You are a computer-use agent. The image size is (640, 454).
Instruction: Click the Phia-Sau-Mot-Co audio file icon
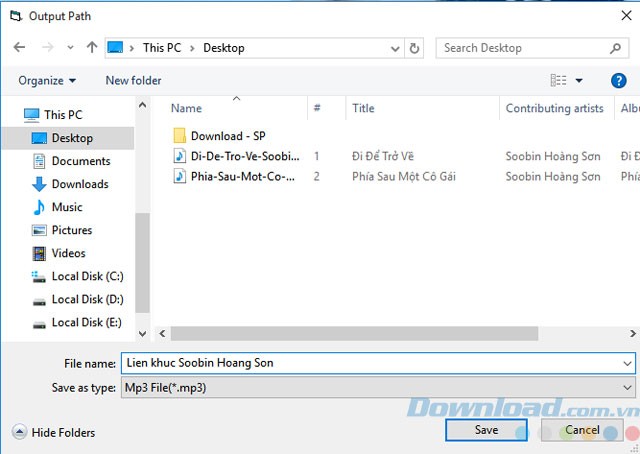[180, 176]
